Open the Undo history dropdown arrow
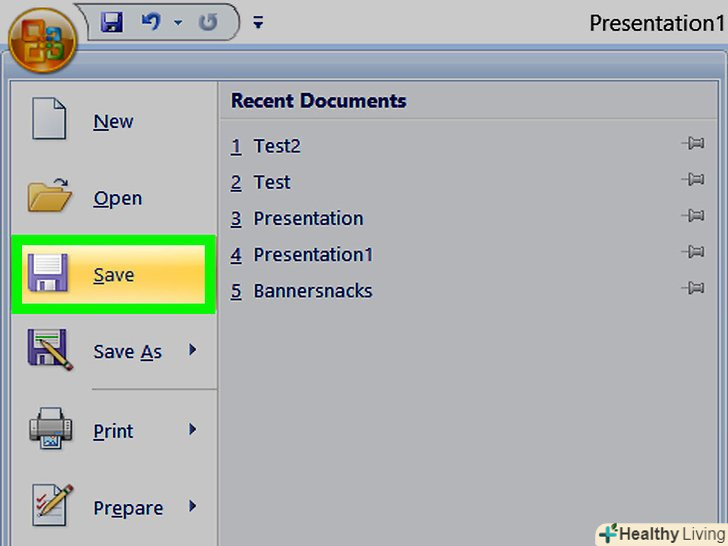 pos(178,21)
